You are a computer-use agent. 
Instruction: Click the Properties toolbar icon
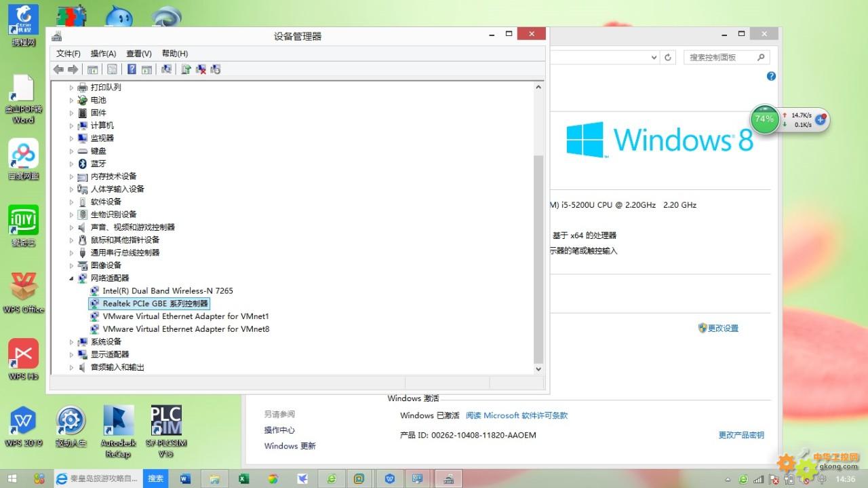pyautogui.click(x=112, y=69)
